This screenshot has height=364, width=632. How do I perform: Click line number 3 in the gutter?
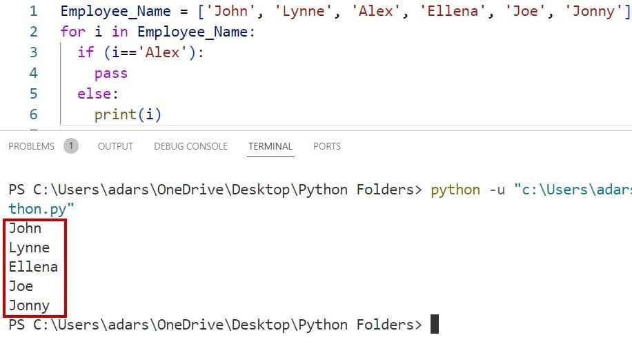(x=34, y=53)
